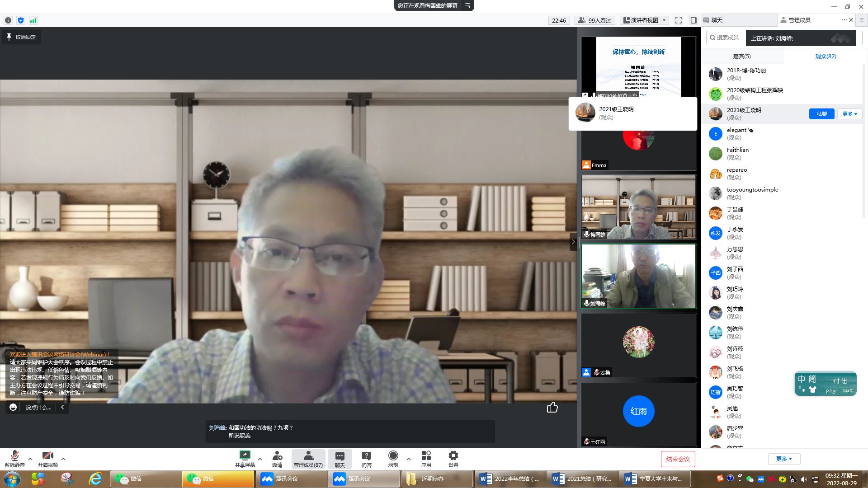Image resolution: width=868 pixels, height=488 pixels.
Task: Unpin video with 取消锁定 button
Action: [21, 37]
